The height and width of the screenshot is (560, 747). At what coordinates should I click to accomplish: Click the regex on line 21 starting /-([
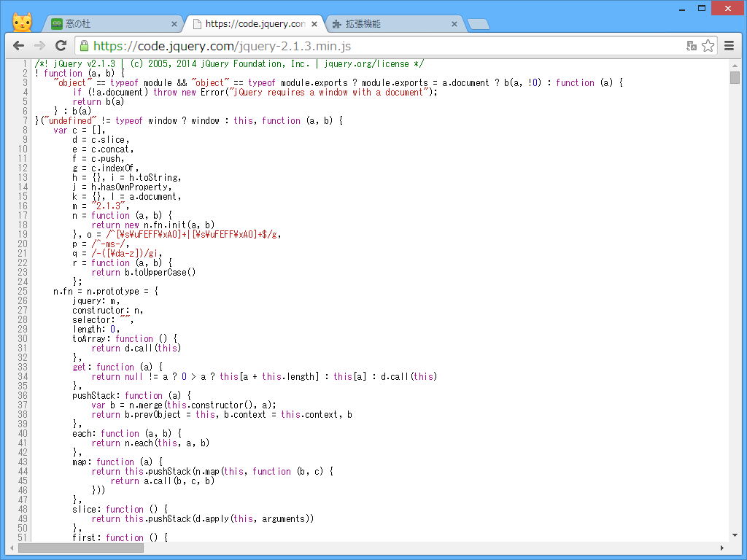[124, 253]
